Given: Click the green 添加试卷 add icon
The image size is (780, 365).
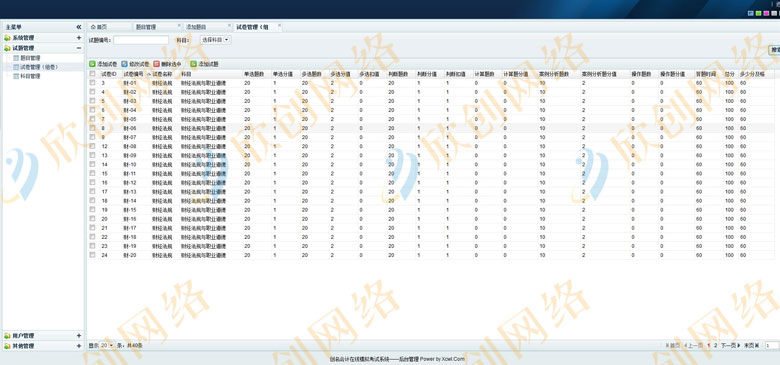Looking at the screenshot, I should pos(92,64).
